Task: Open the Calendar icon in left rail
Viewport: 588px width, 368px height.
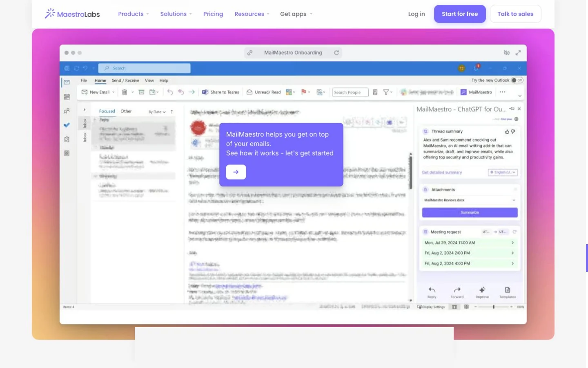Action: point(67,97)
